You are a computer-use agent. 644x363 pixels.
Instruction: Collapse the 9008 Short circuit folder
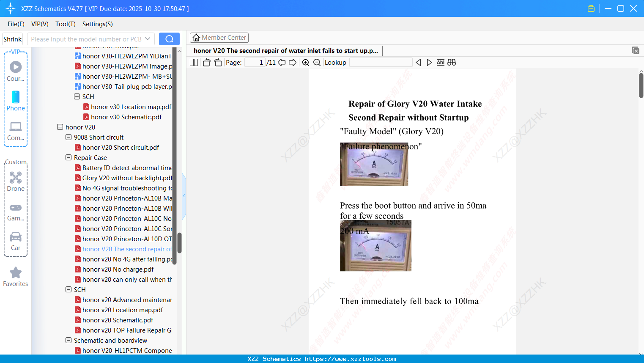coord(69,137)
